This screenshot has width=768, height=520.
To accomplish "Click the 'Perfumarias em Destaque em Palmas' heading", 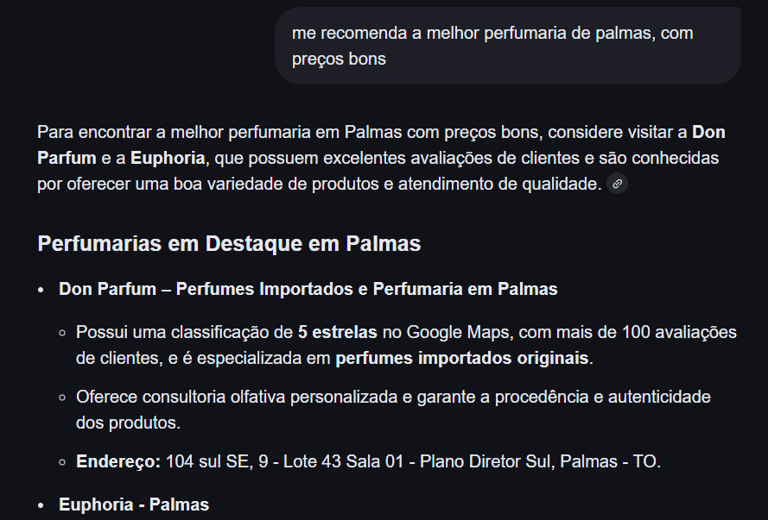I will [229, 244].
